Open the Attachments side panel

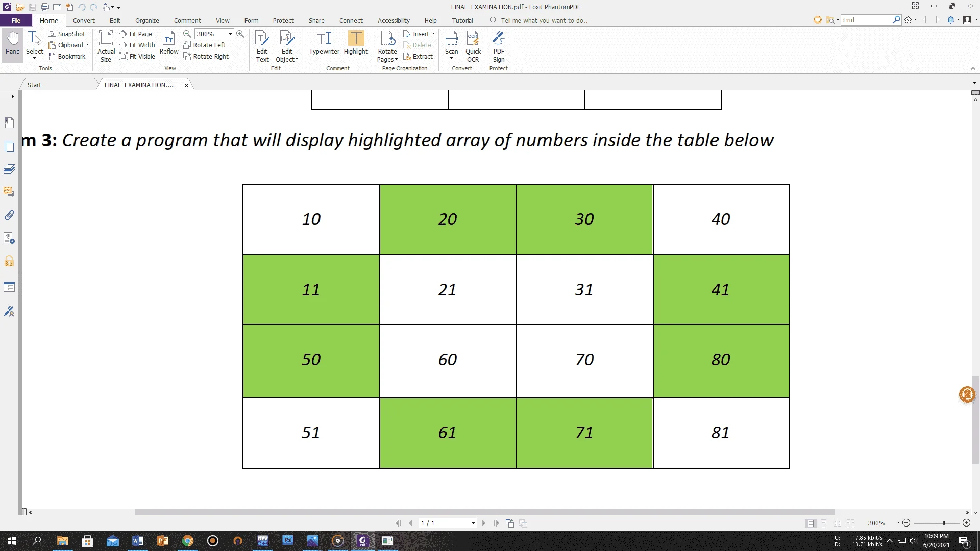click(x=9, y=215)
